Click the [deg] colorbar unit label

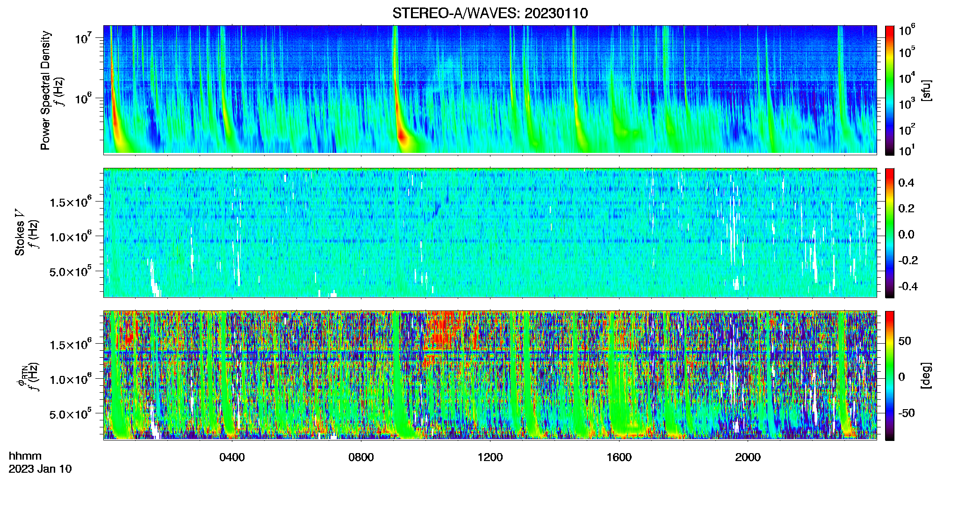coord(927,375)
